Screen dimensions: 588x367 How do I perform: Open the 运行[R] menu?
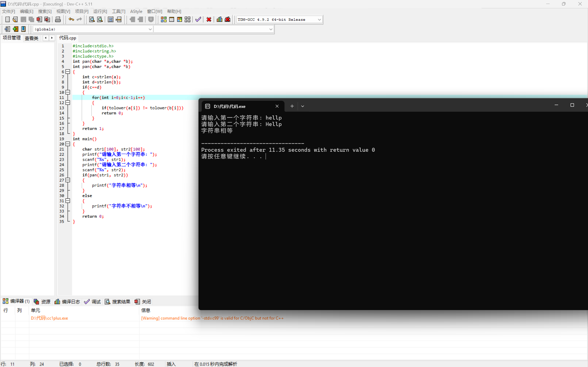(100, 11)
